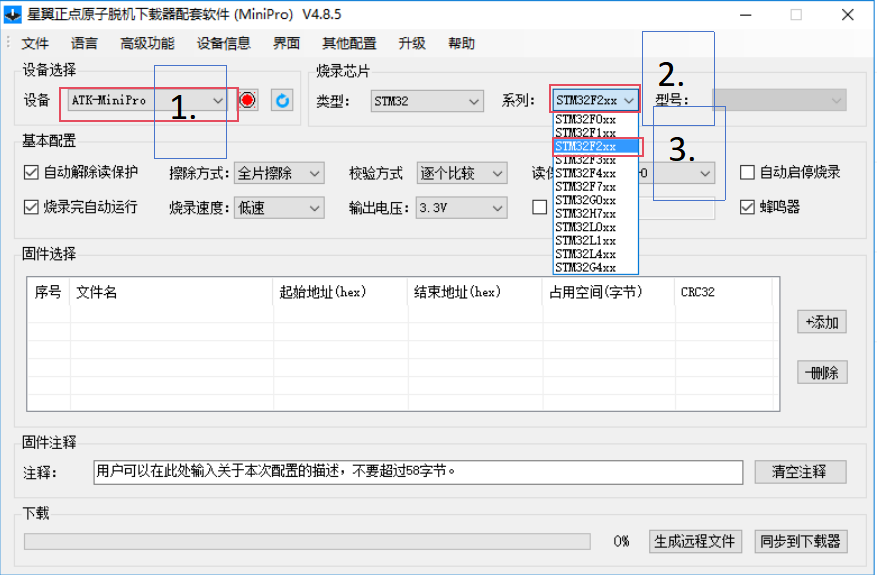Toggle 自动解除读保护 checkbox
Image resolution: width=877 pixels, height=575 pixels.
click(x=31, y=173)
